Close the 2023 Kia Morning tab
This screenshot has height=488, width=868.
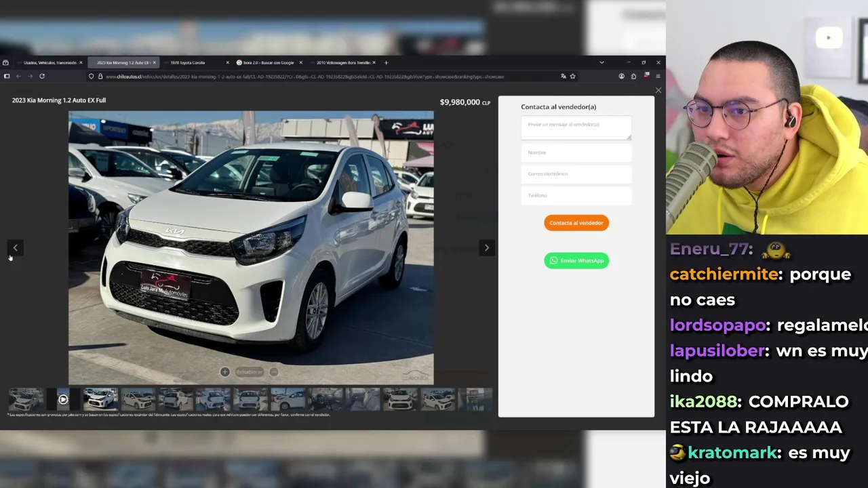click(x=154, y=62)
